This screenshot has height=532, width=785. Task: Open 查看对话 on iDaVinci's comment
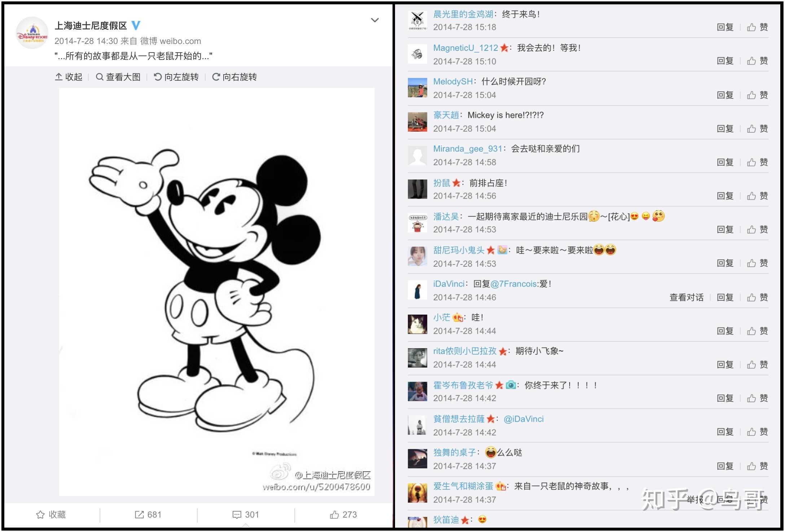686,297
